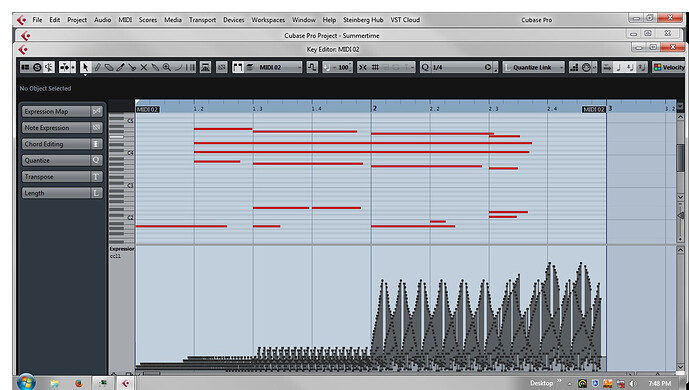Click the C4 key on piano keyboard
The height and width of the screenshot is (390, 689).
click(x=121, y=153)
